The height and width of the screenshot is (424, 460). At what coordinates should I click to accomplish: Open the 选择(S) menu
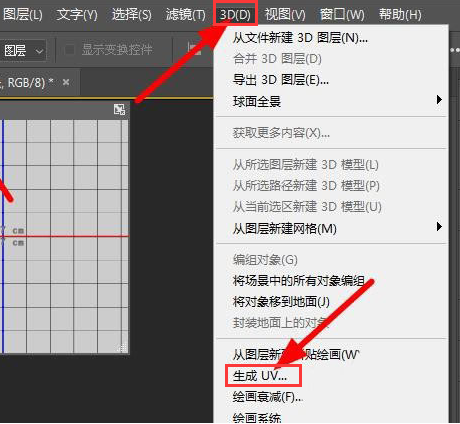coord(132,15)
